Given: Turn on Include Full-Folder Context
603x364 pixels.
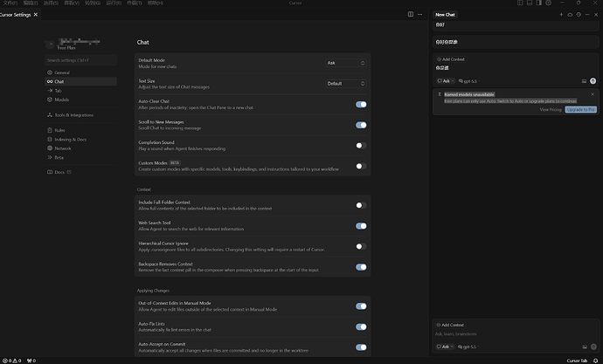Looking at the screenshot, I should tap(361, 205).
